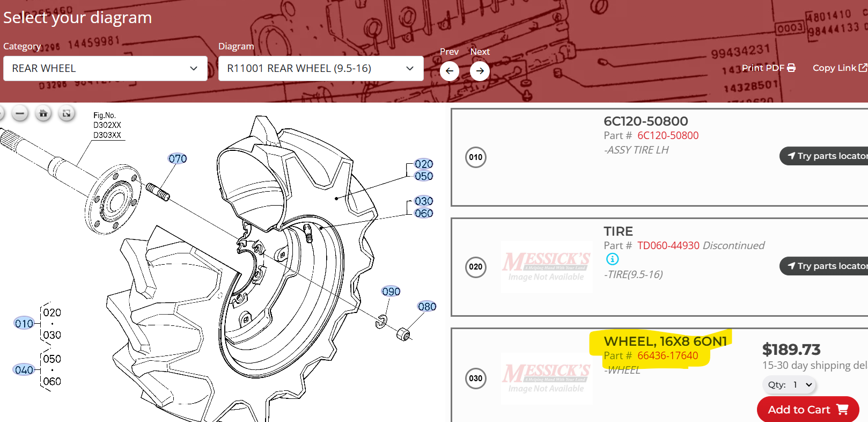This screenshot has width=868, height=422.
Task: Click reference number 030 circle in parts list
Action: pyautogui.click(x=476, y=379)
